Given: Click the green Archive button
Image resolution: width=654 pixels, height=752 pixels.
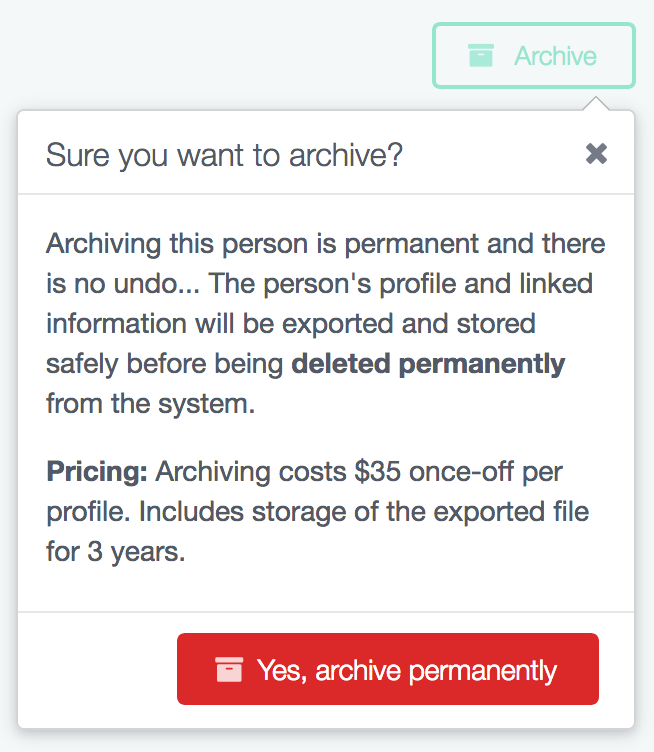Looking at the screenshot, I should point(534,56).
